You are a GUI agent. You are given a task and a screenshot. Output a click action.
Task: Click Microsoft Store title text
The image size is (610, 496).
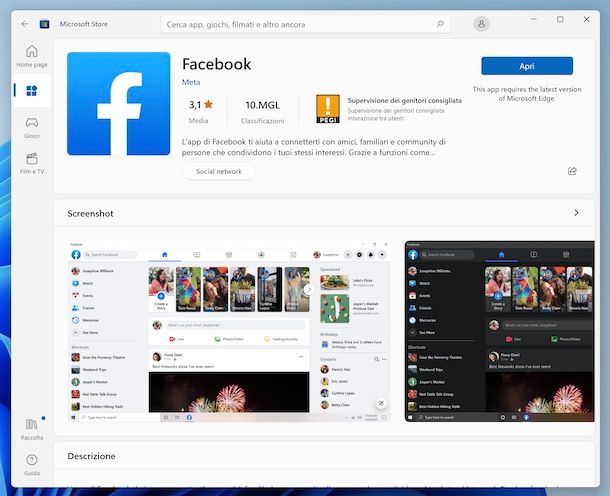pos(84,24)
